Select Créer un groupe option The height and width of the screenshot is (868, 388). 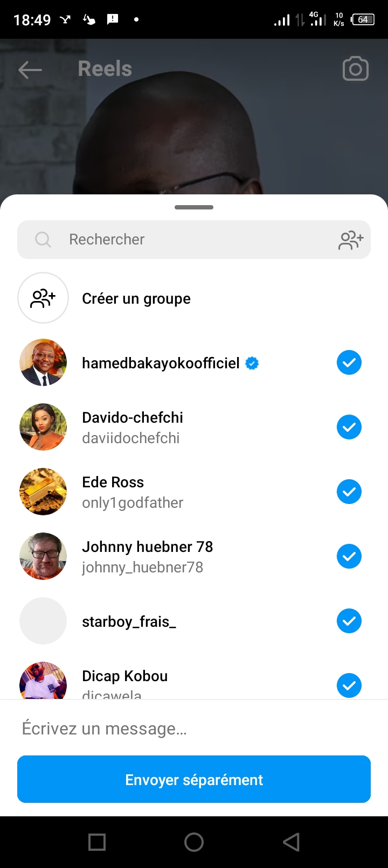pyautogui.click(x=136, y=299)
